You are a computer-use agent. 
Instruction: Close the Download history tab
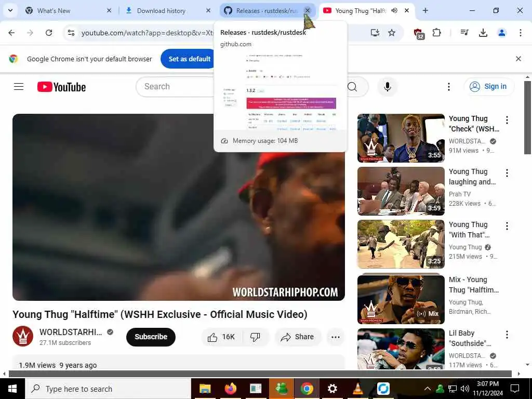coord(208,10)
